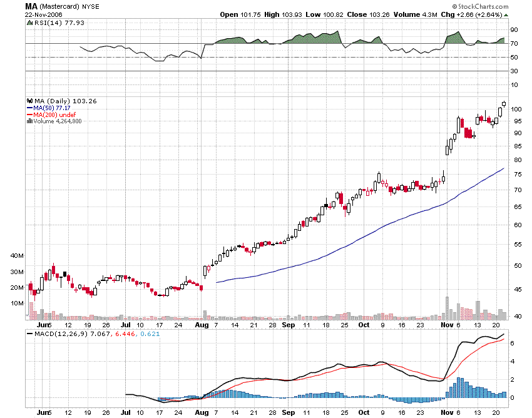
Task: Click the '40' price axis label
Action: pyautogui.click(x=517, y=316)
